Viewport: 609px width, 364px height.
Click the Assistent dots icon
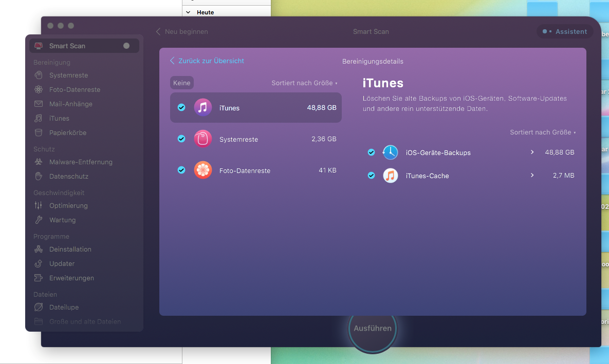(x=547, y=31)
